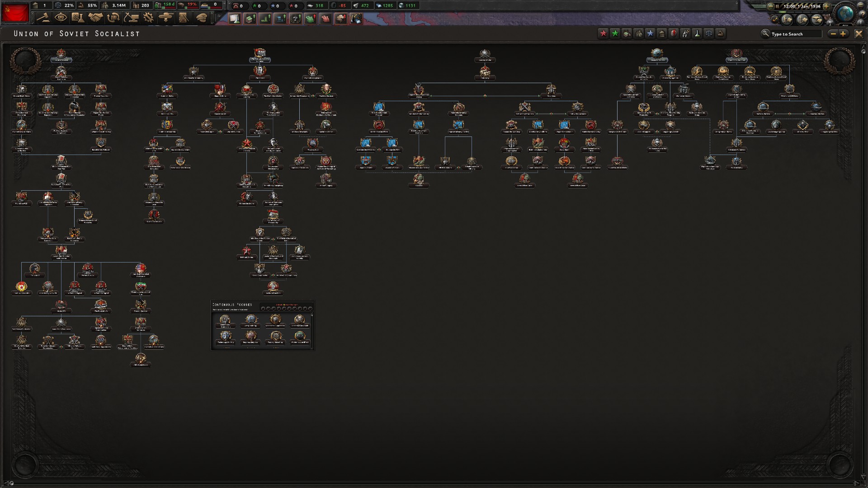Select the Factory Retooling continuous focus
Screen dimensions: 868x488
tap(275, 338)
